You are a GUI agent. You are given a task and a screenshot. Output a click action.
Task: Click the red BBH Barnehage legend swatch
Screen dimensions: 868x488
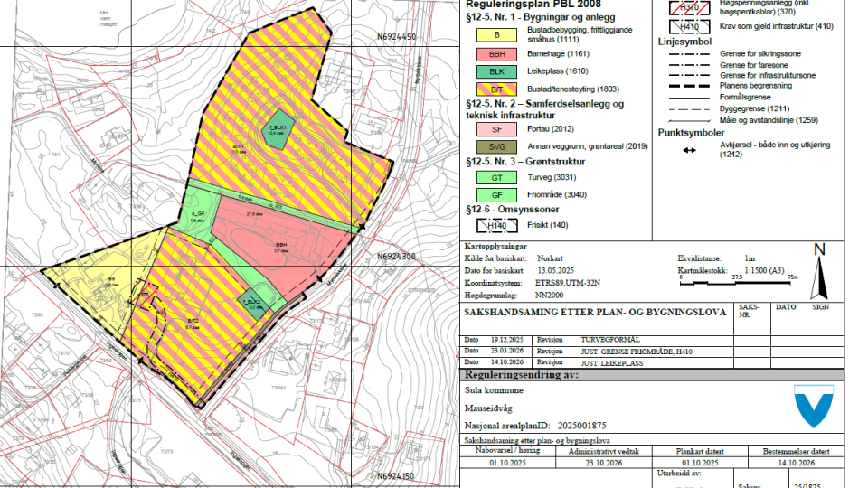click(x=496, y=54)
